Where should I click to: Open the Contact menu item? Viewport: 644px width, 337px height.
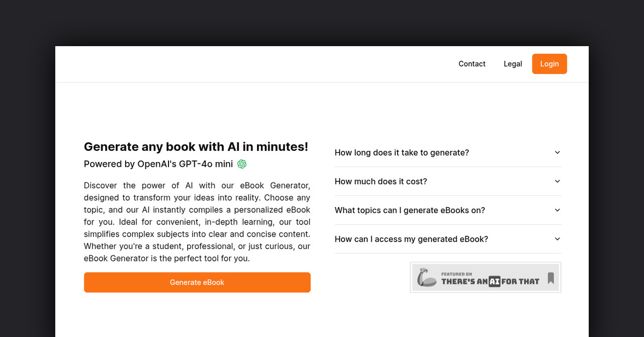[x=472, y=64]
